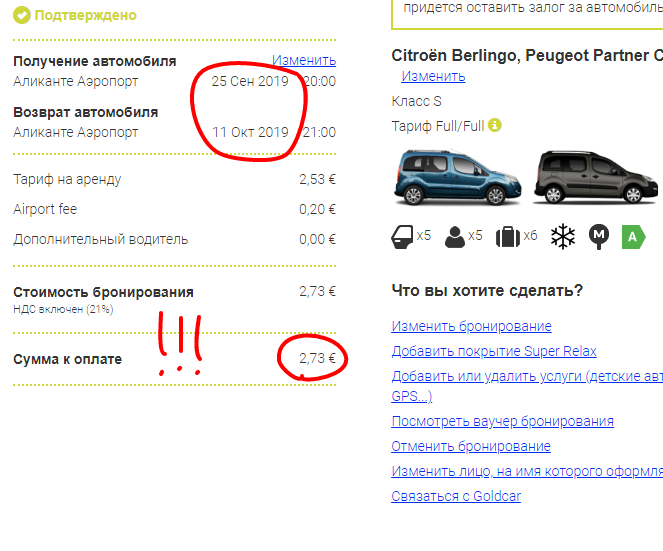Click Аликанте Аэропорт under Получение автомобиля
Screen dimensions: 663x551
(76, 81)
